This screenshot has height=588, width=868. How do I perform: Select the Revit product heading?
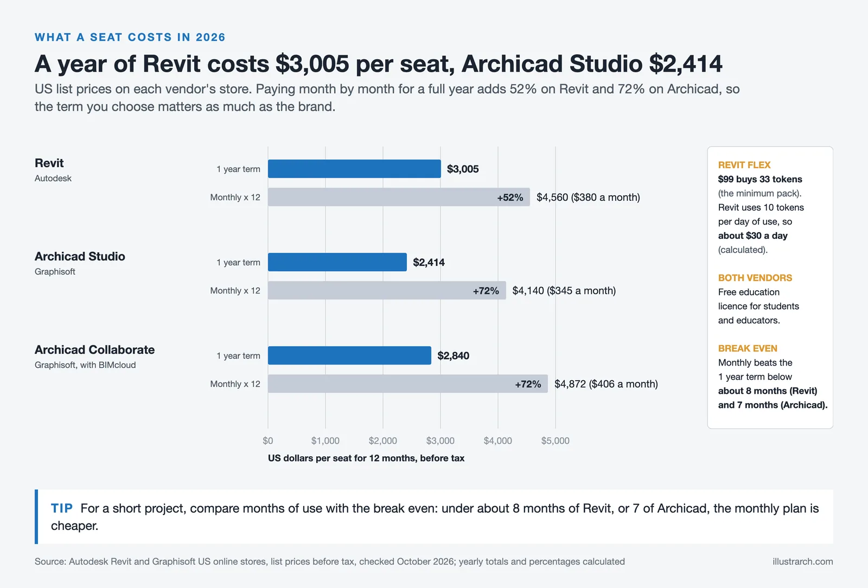tap(49, 163)
